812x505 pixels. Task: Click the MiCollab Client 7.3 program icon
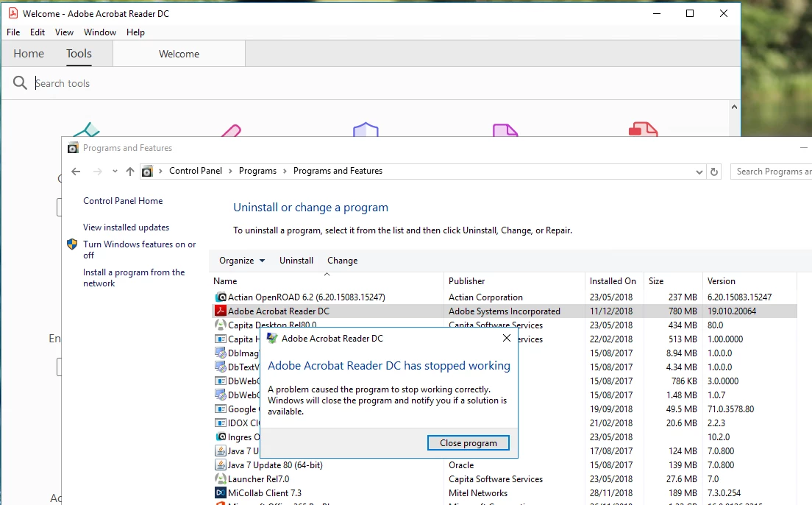click(221, 493)
